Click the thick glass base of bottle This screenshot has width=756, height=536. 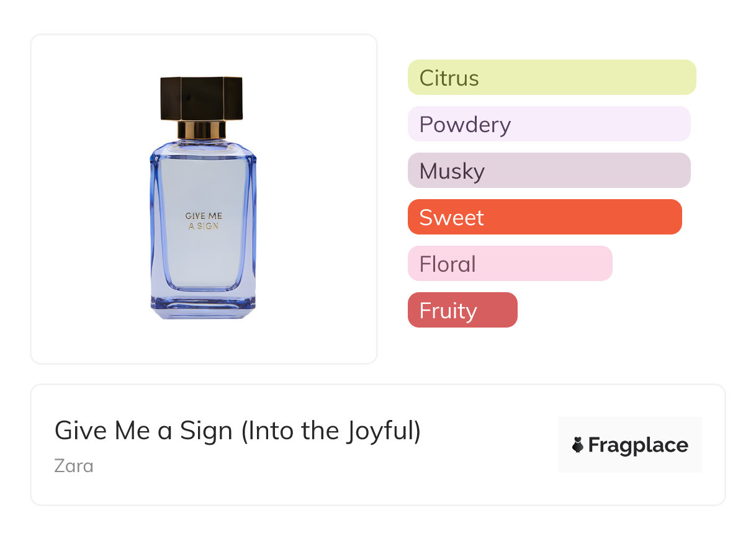coord(203,306)
